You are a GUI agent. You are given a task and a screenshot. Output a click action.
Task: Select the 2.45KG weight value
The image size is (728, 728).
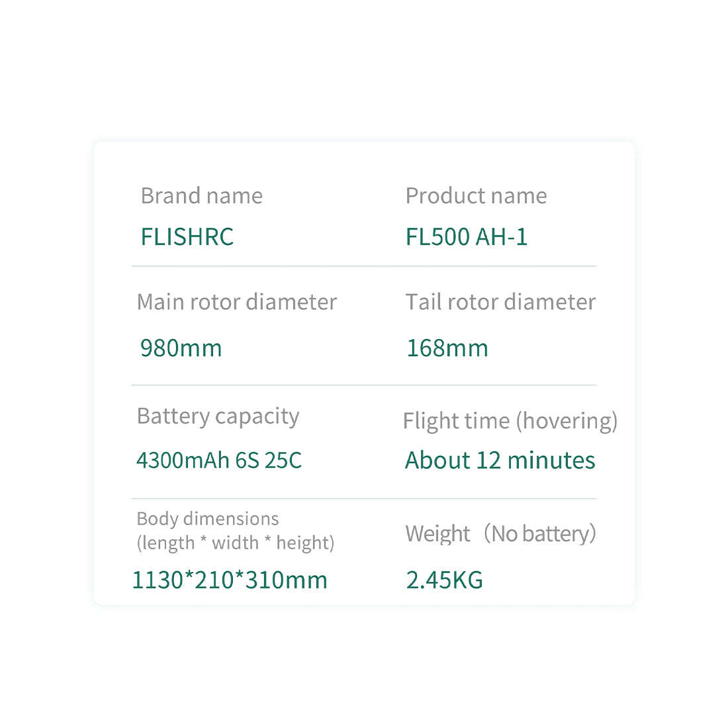point(444,580)
